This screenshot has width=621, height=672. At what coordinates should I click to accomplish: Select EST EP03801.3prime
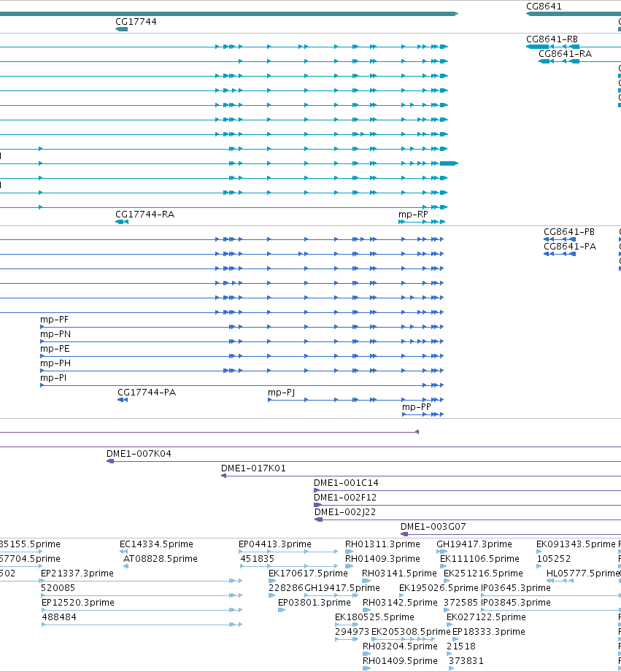pyautogui.click(x=314, y=603)
